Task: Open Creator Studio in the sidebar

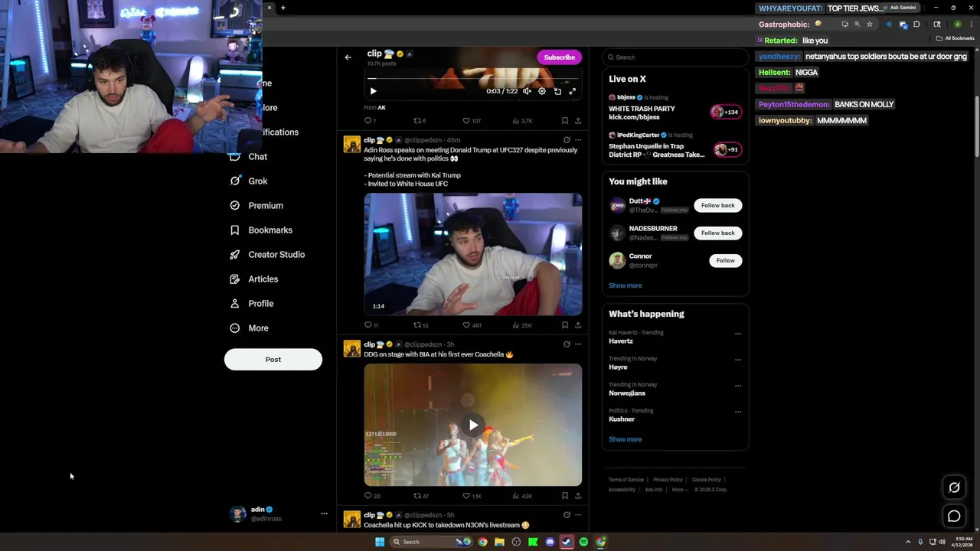Action: (267, 255)
